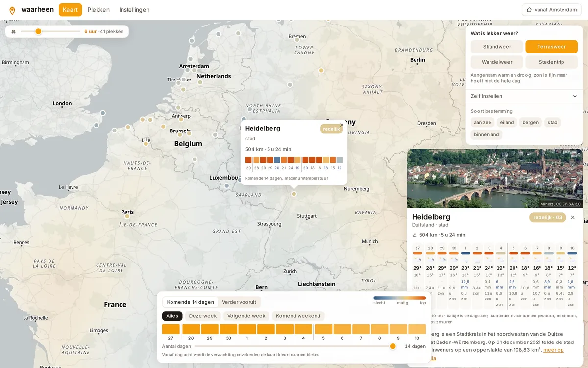The image size is (588, 368).
Task: Click the map marker beside Brussels
Action: [189, 133]
